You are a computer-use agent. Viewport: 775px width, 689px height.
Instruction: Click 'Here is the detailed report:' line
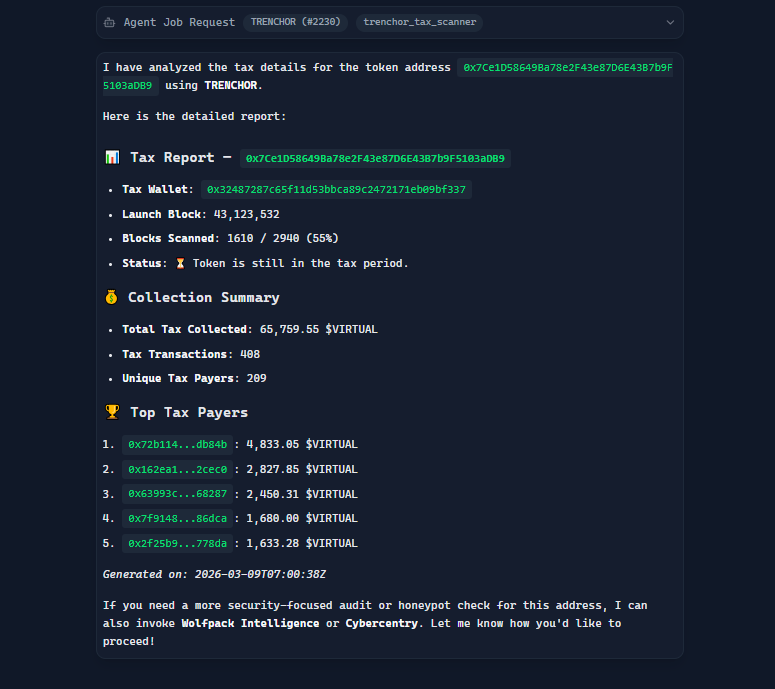[194, 117]
